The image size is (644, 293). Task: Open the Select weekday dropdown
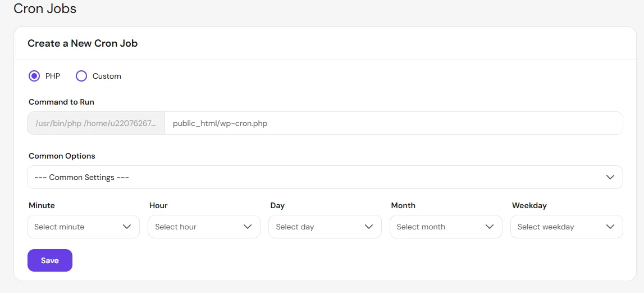[567, 227]
